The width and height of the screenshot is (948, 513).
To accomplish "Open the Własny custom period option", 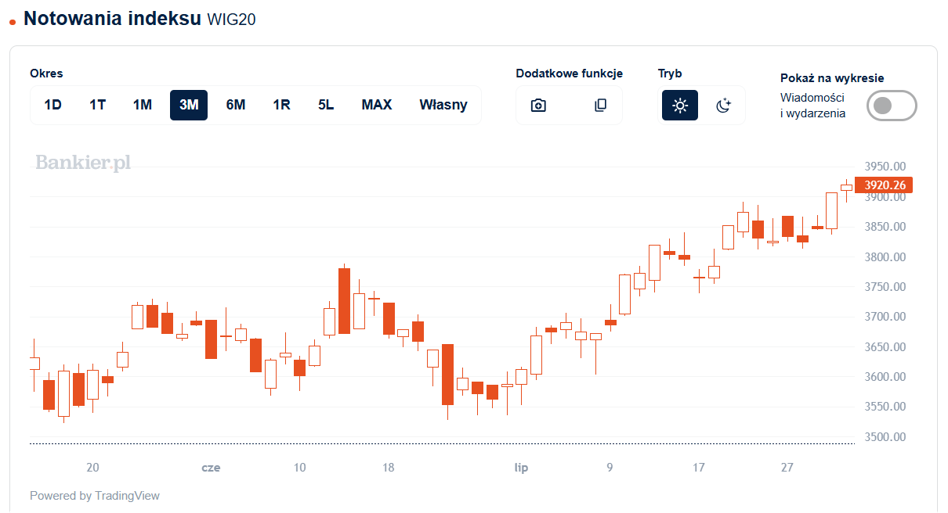I will (x=443, y=105).
